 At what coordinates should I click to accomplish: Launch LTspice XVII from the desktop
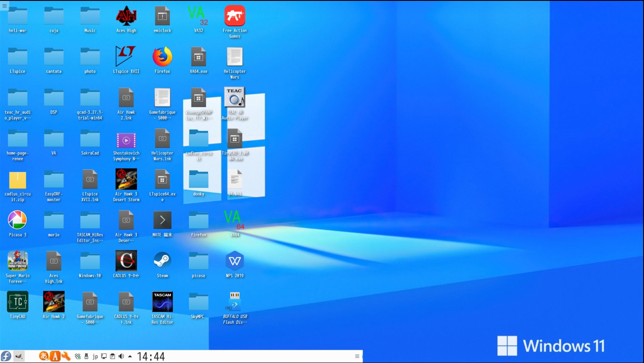(x=126, y=57)
